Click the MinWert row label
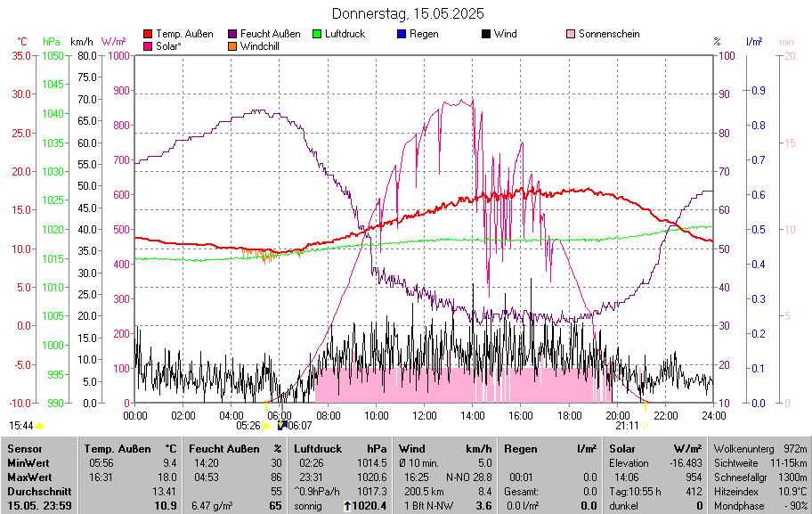 pyautogui.click(x=28, y=463)
